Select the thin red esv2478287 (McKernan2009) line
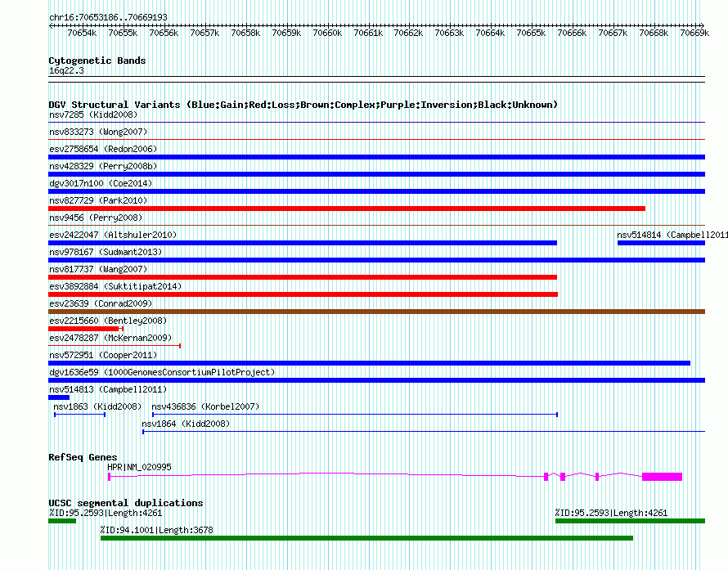The width and height of the screenshot is (728, 570). point(115,346)
